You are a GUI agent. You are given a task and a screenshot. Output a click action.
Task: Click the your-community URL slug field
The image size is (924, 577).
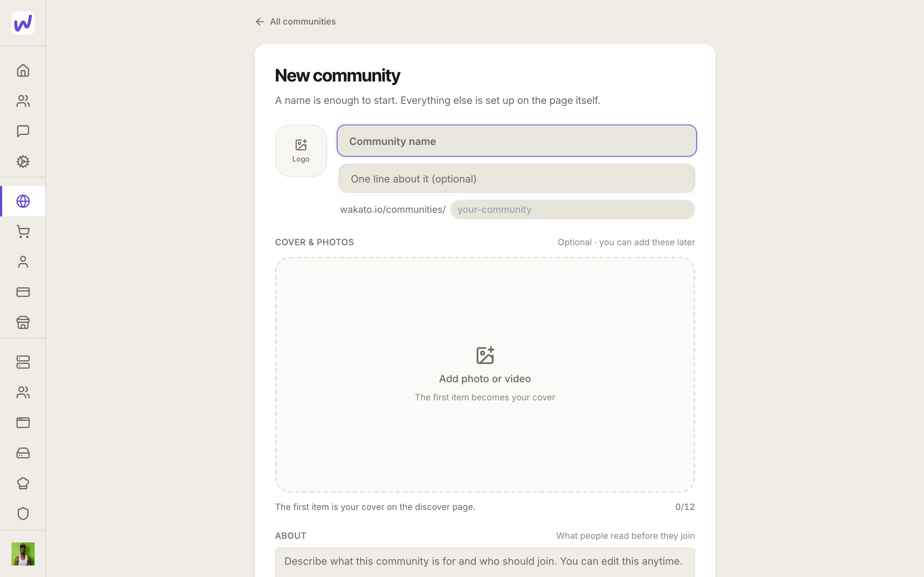pyautogui.click(x=572, y=210)
